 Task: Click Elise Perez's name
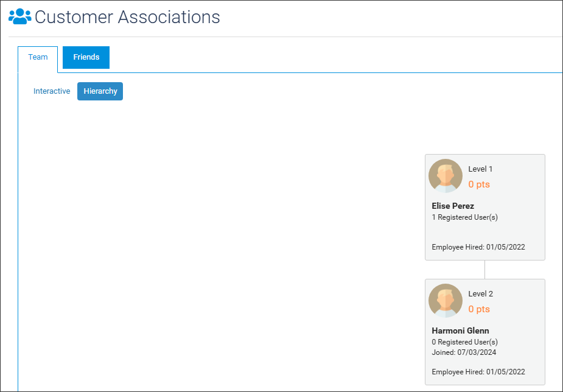click(453, 206)
